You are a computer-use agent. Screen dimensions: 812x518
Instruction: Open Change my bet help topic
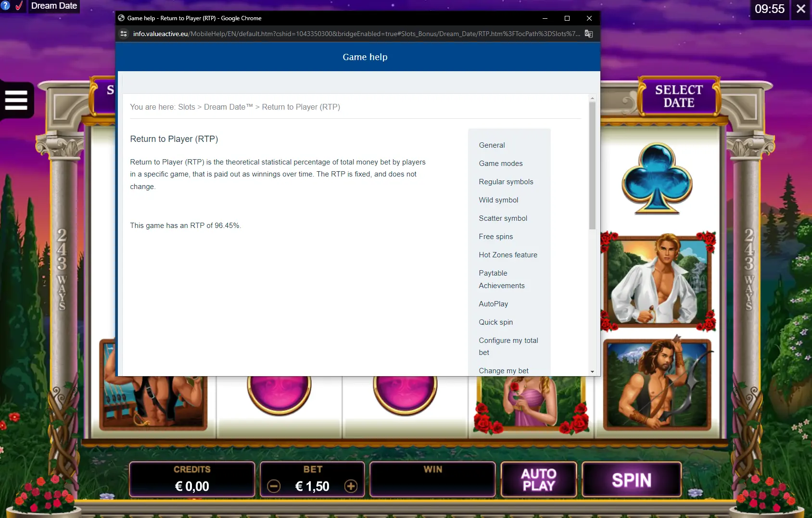click(504, 371)
